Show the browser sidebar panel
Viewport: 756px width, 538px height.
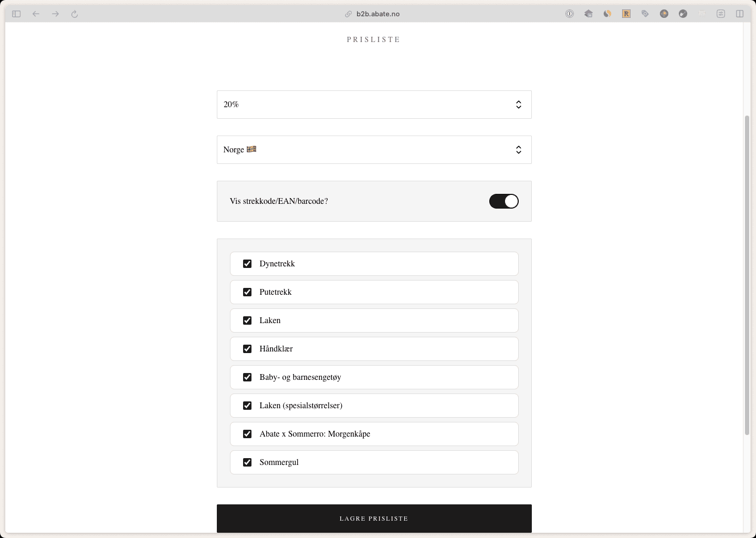click(16, 14)
